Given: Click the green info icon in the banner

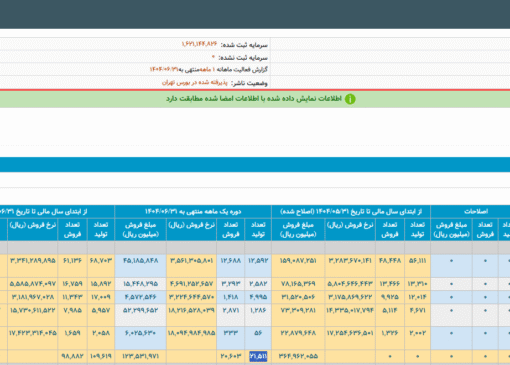Looking at the screenshot, I should point(350,99).
